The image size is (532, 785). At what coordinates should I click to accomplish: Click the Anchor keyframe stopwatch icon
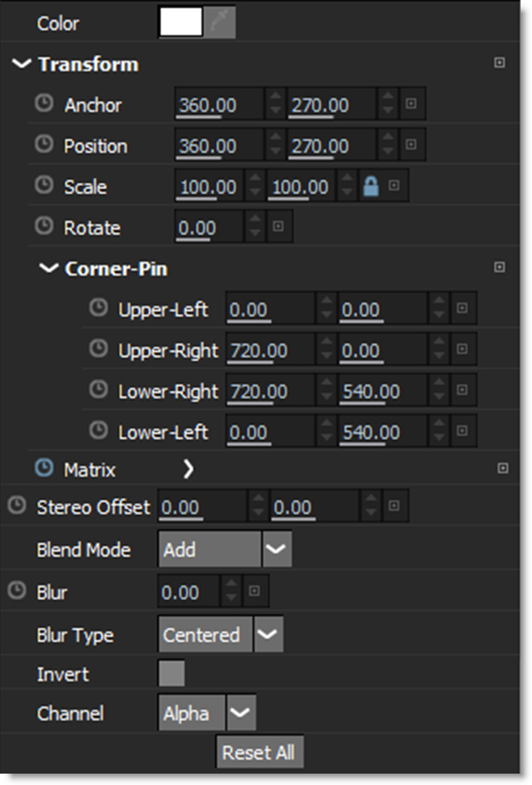[x=44, y=103]
